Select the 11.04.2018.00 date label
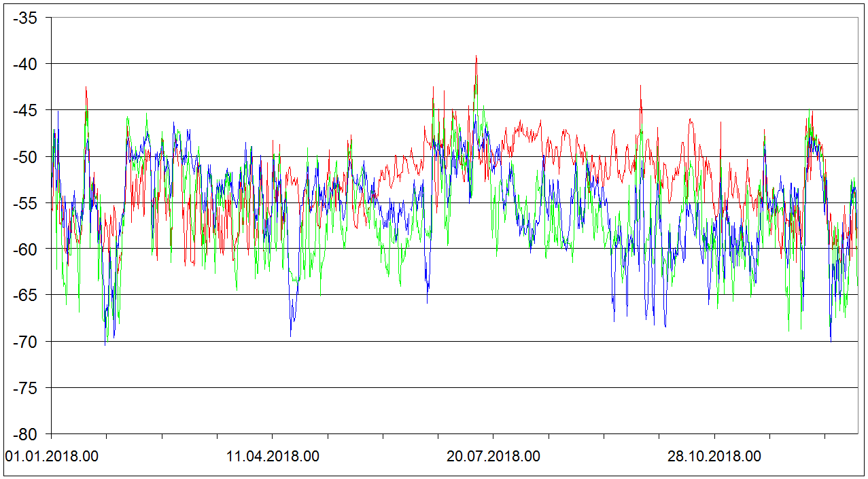 (x=273, y=456)
